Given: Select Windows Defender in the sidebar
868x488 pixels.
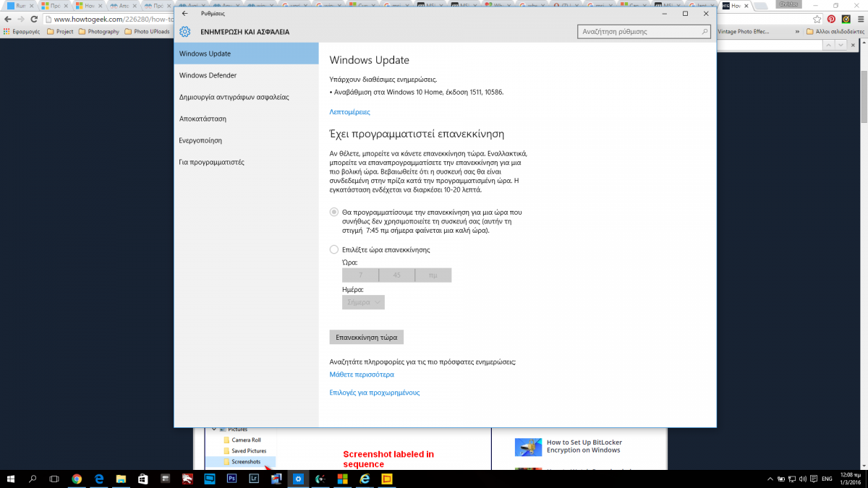Looking at the screenshot, I should (x=247, y=75).
